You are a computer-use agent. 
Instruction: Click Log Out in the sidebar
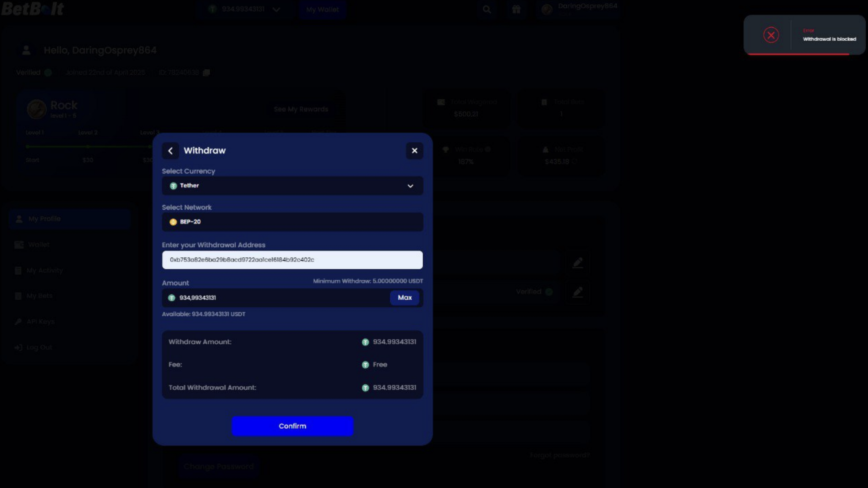(70, 347)
